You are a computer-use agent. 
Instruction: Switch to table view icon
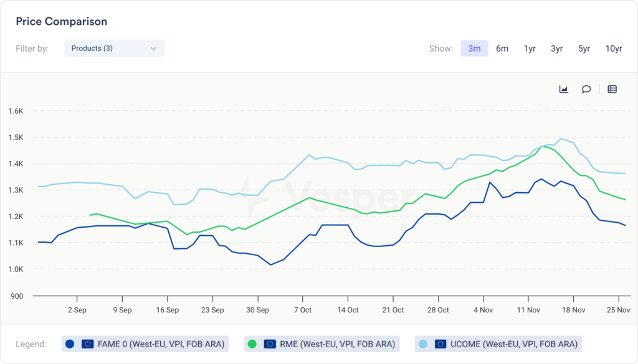tap(612, 89)
